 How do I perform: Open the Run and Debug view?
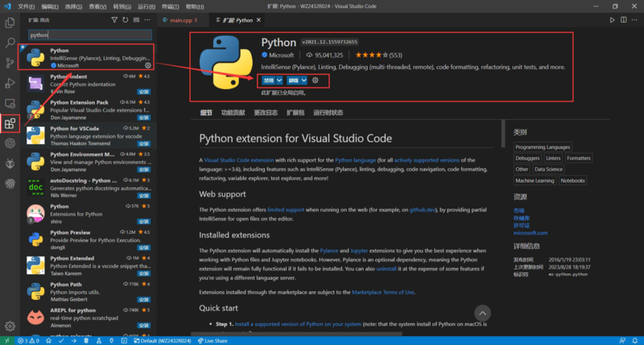click(x=10, y=83)
